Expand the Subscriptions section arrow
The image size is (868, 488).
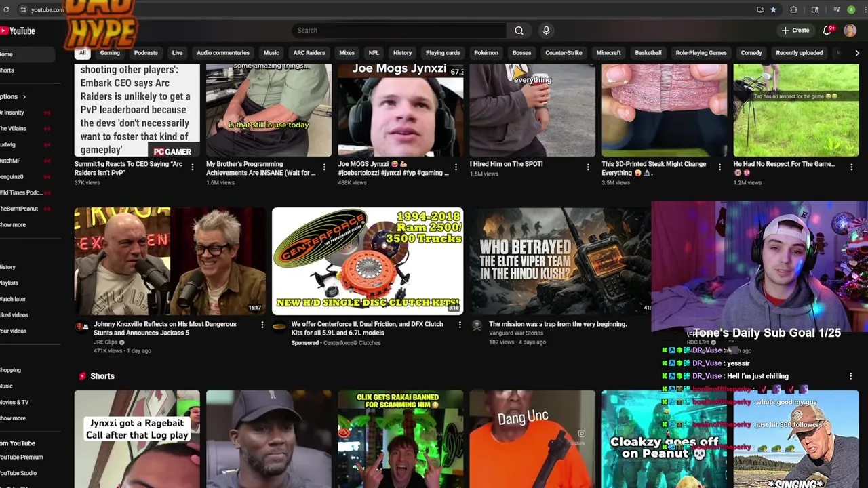pos(24,97)
